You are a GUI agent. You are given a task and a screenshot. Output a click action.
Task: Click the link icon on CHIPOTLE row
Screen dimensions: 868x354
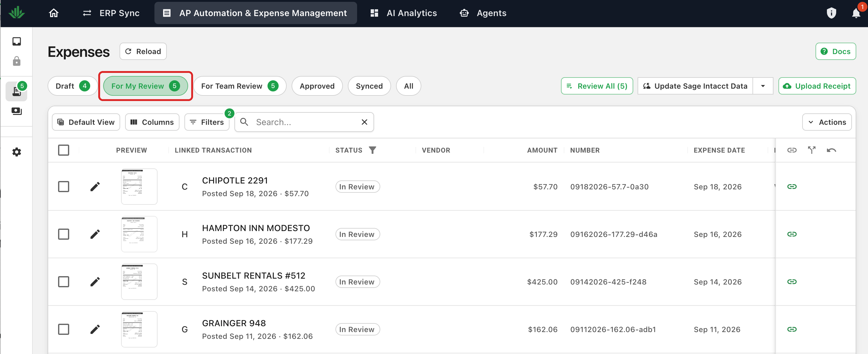pyautogui.click(x=791, y=187)
